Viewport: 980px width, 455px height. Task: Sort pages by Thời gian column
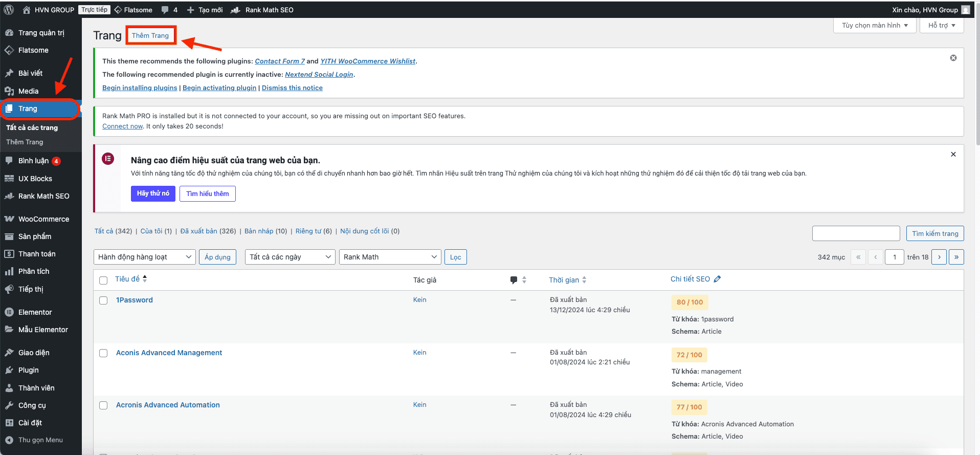click(568, 280)
